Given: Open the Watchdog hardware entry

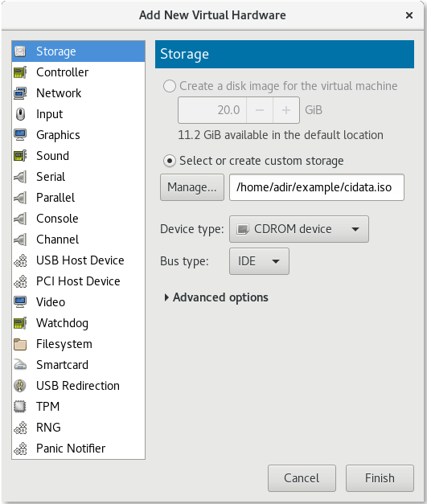Looking at the screenshot, I should (x=79, y=322).
